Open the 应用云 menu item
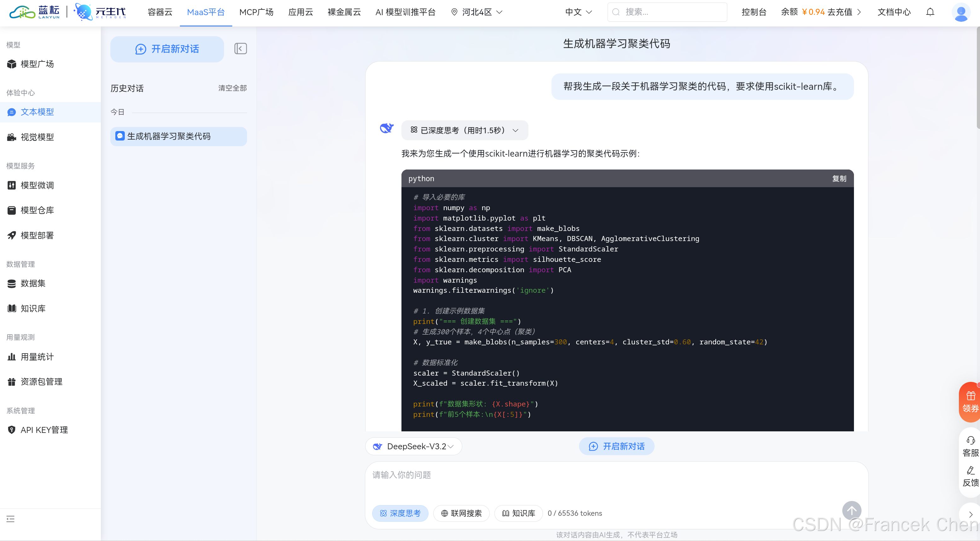This screenshot has height=541, width=980. click(300, 12)
